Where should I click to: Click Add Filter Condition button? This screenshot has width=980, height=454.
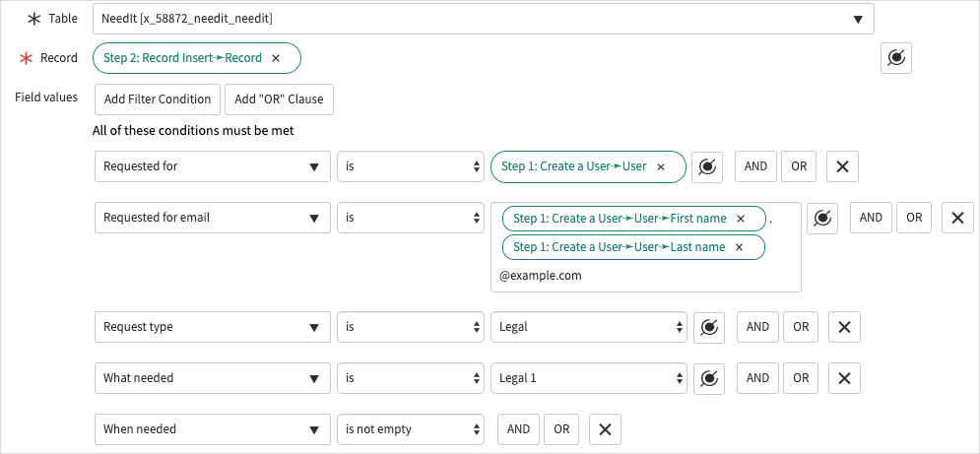[158, 99]
